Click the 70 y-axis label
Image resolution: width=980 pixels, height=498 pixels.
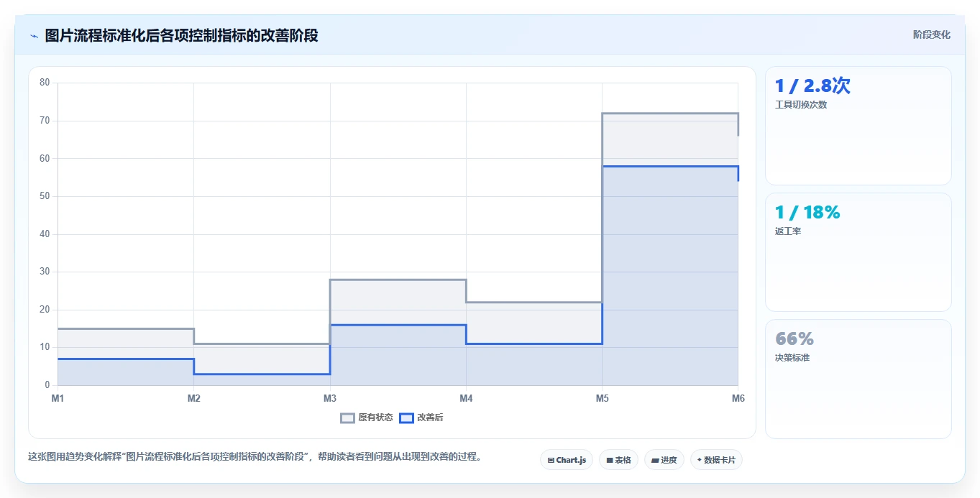(45, 121)
